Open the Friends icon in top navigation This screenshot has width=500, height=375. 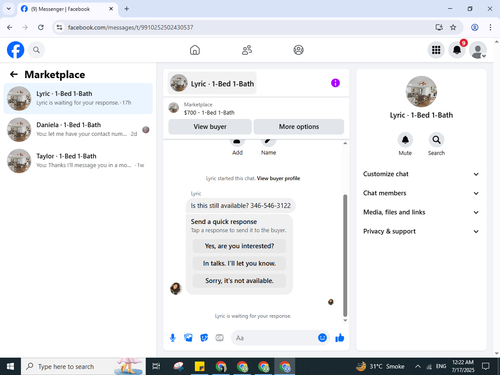247,50
